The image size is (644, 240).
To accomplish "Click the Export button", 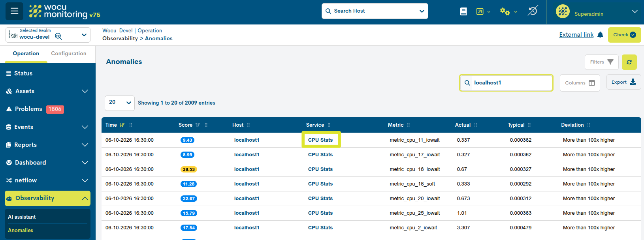I will [624, 82].
